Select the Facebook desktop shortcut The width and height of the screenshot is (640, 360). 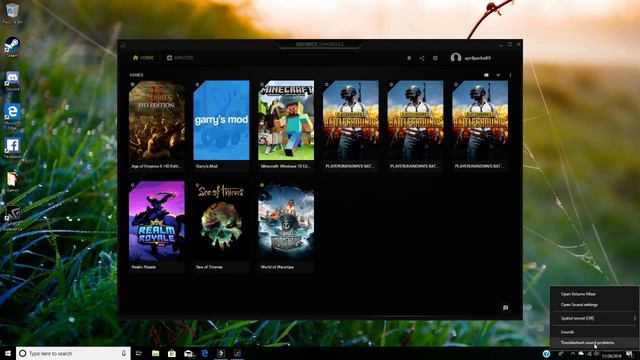click(12, 148)
